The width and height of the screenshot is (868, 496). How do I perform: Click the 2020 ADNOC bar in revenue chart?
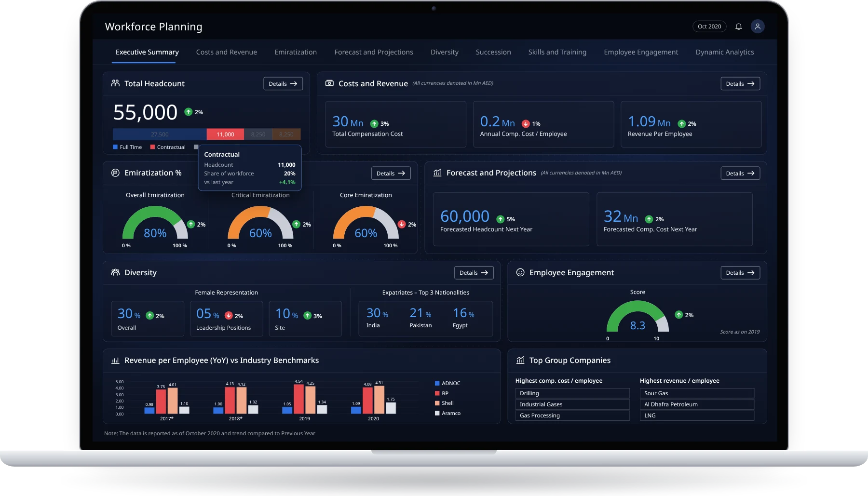[356, 410]
